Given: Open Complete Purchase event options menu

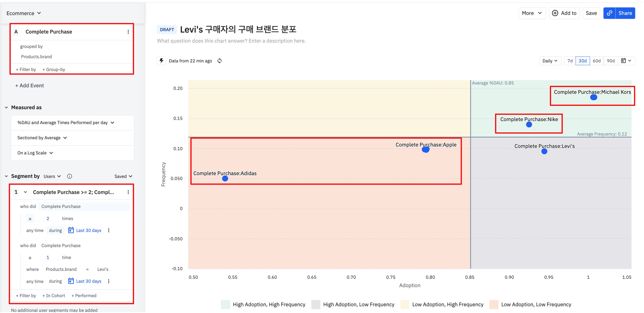Looking at the screenshot, I should coord(128,32).
